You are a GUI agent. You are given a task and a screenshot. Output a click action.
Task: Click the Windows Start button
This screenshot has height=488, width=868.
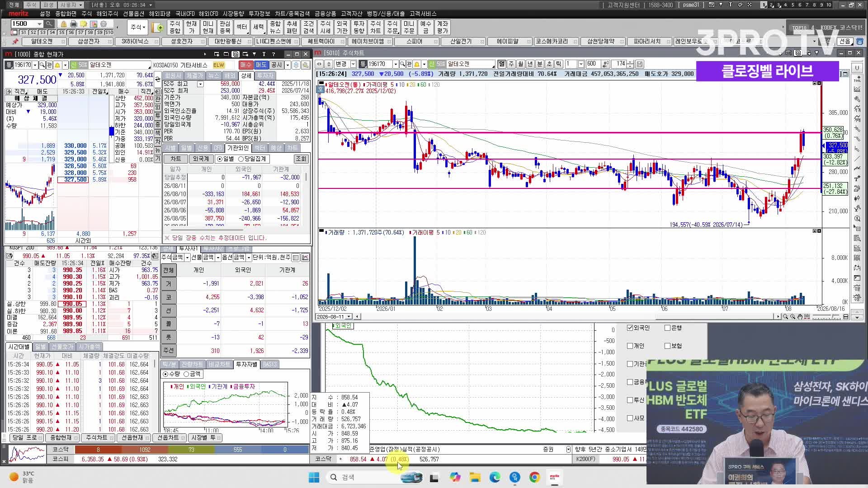pos(314,477)
